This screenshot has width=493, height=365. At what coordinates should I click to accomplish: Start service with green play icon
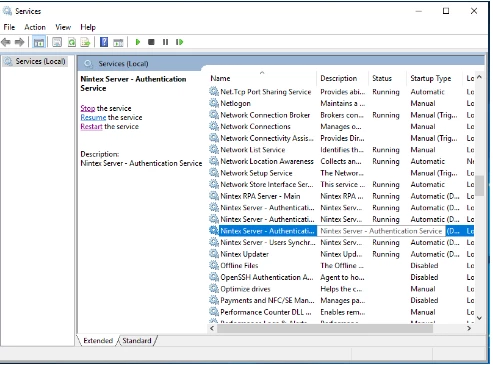(x=138, y=42)
